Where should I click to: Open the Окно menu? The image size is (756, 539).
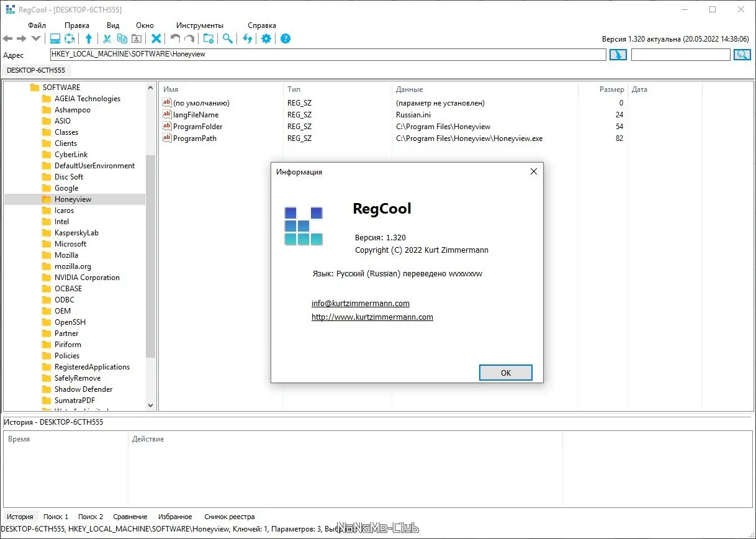pyautogui.click(x=145, y=25)
